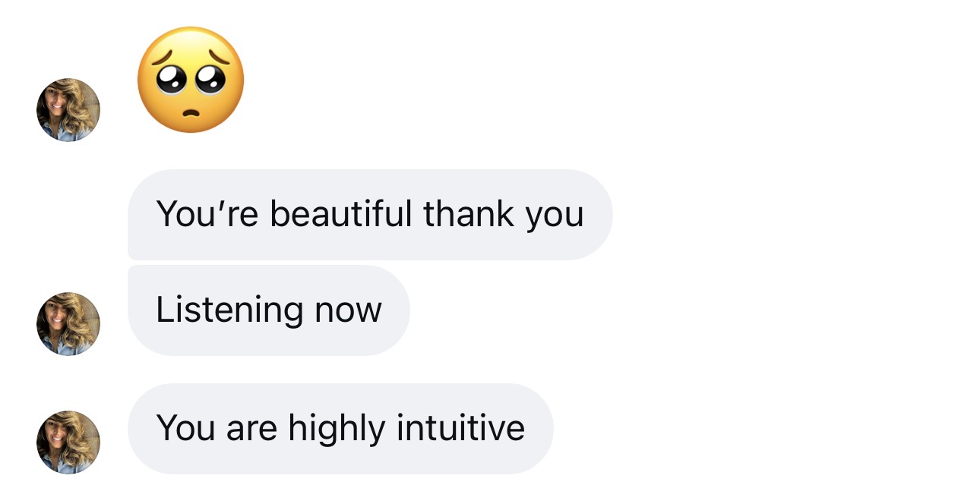Click the word intuitive in the last message
The height and width of the screenshot is (485, 980).
pos(461,428)
